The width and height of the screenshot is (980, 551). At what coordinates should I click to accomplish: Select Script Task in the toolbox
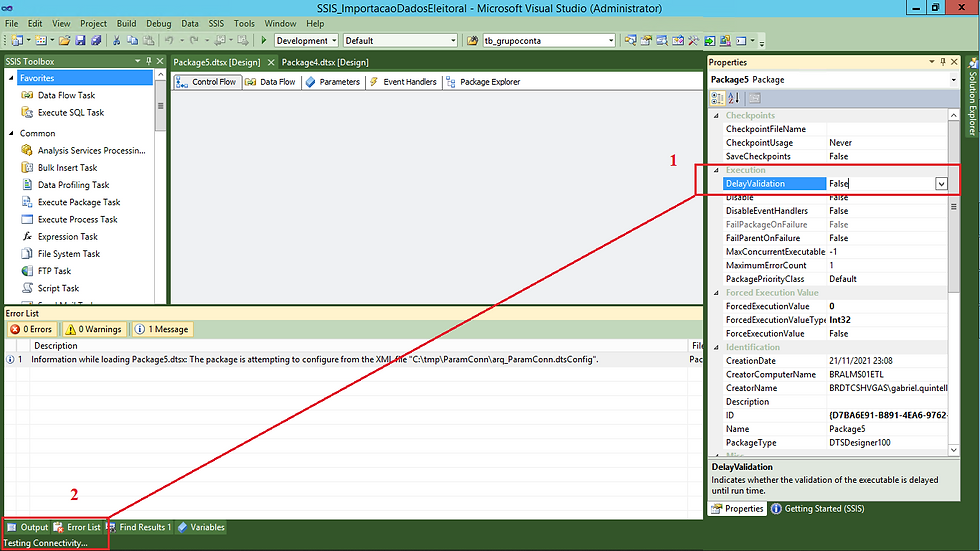coord(58,288)
